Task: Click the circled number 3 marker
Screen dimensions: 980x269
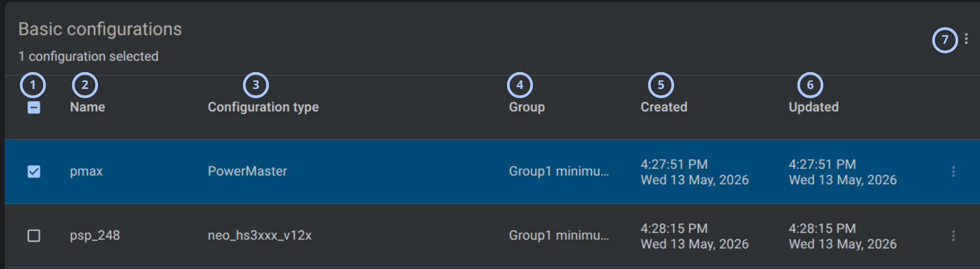Action: point(256,85)
